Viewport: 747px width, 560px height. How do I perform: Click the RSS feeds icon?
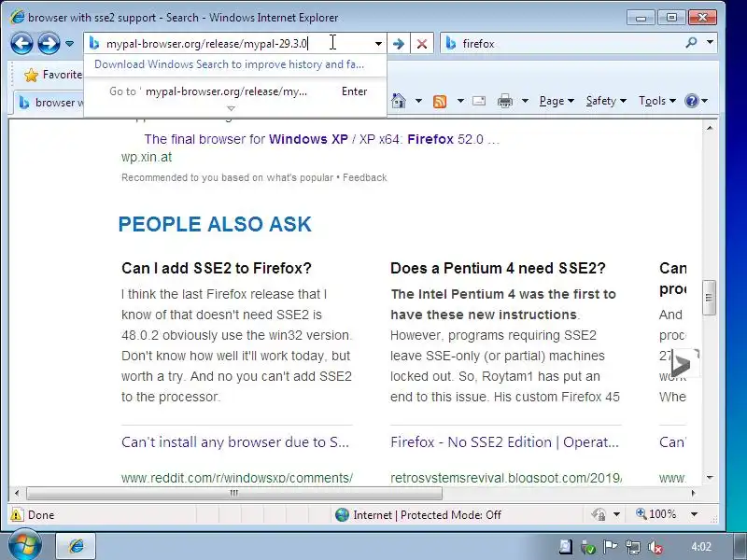click(x=439, y=102)
